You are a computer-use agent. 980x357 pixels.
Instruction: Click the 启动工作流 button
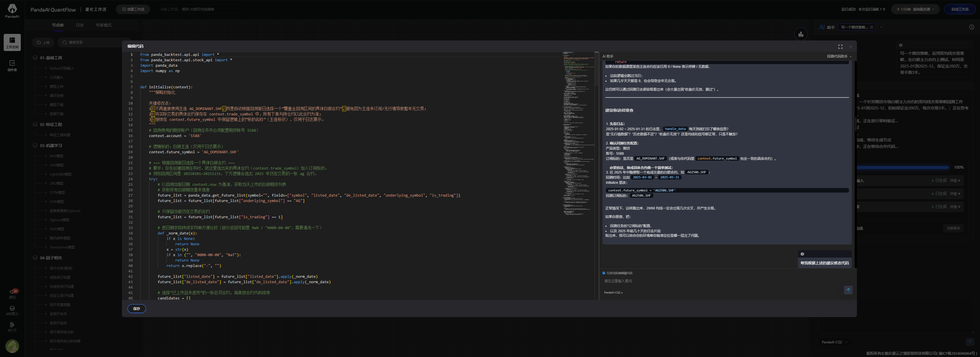(960, 9)
